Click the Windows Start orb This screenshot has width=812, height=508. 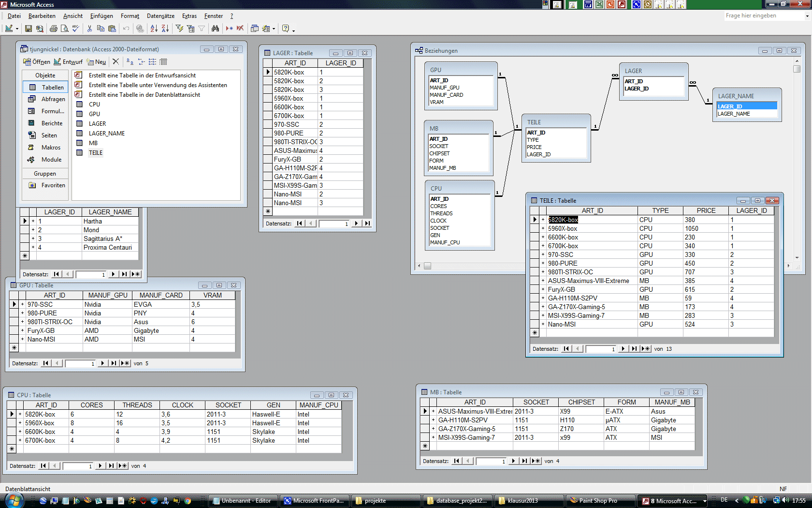pyautogui.click(x=14, y=500)
